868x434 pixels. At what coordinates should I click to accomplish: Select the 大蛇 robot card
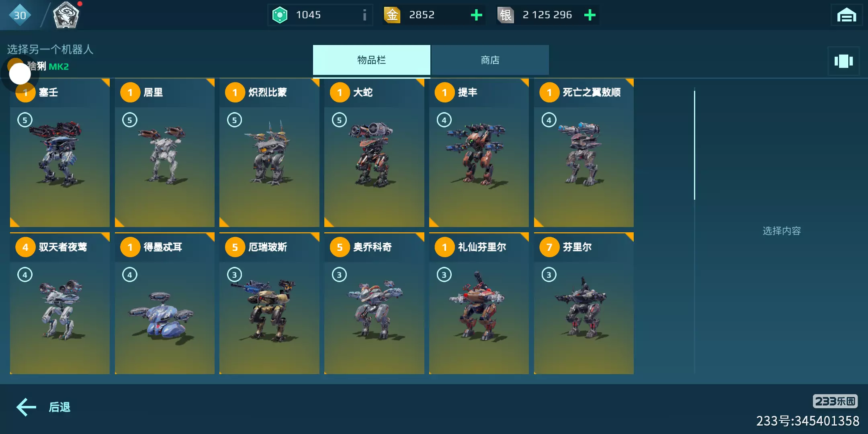[x=374, y=153]
